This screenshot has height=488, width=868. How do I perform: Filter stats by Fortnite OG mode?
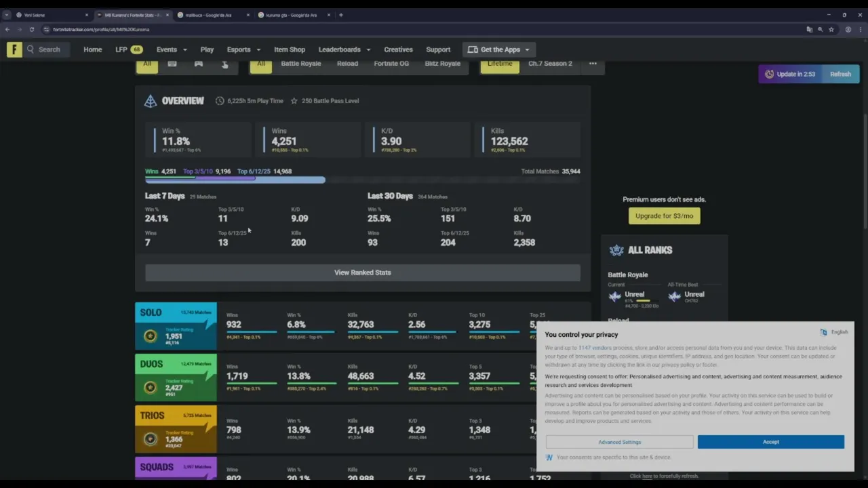391,64
